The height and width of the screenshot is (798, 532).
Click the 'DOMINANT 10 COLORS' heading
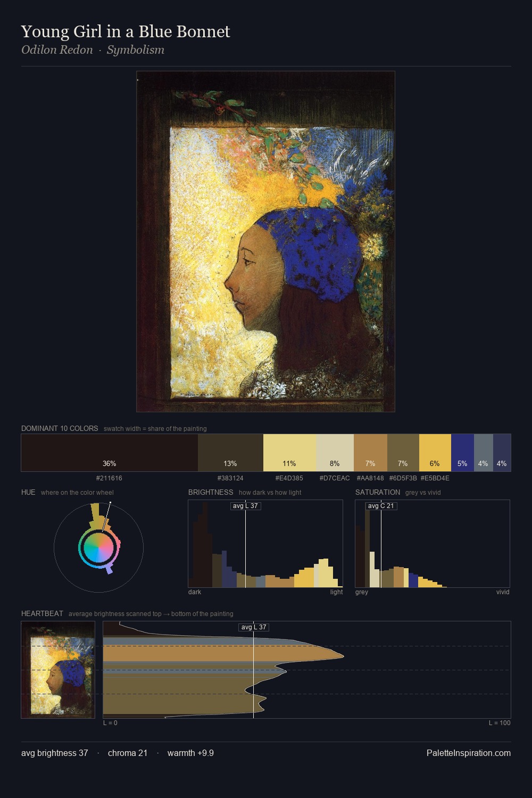coord(60,428)
